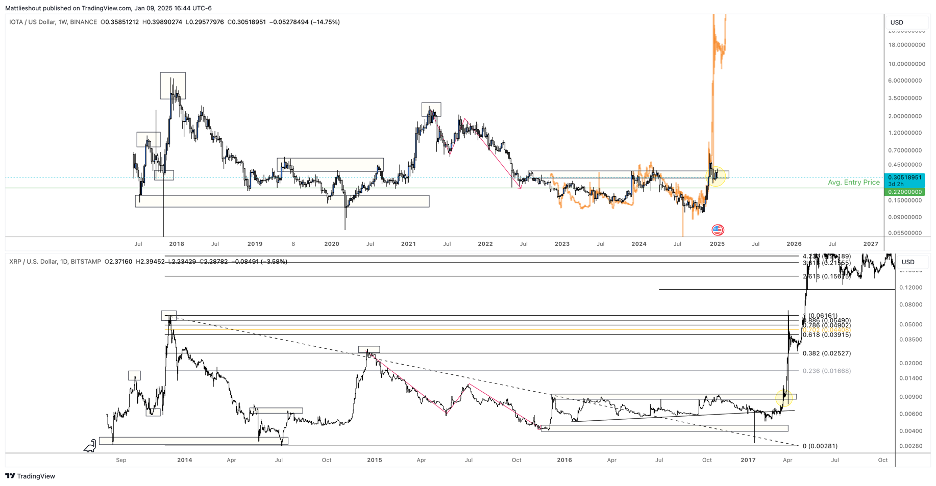Click 1.20000000 on the IOTA price scale
936x486 pixels.
(x=906, y=133)
